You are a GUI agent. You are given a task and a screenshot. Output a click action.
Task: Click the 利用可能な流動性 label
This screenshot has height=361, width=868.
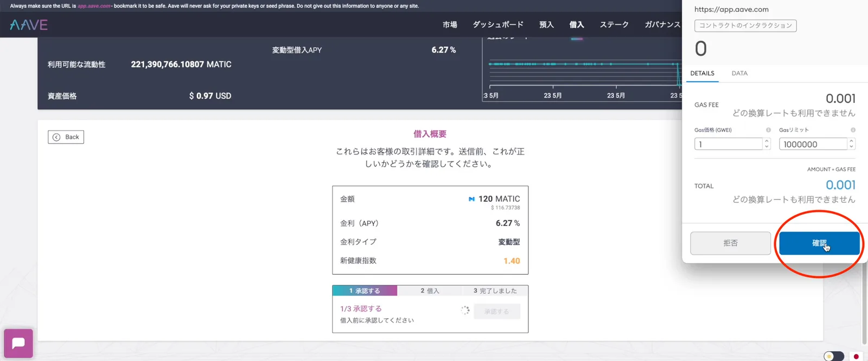click(x=76, y=65)
